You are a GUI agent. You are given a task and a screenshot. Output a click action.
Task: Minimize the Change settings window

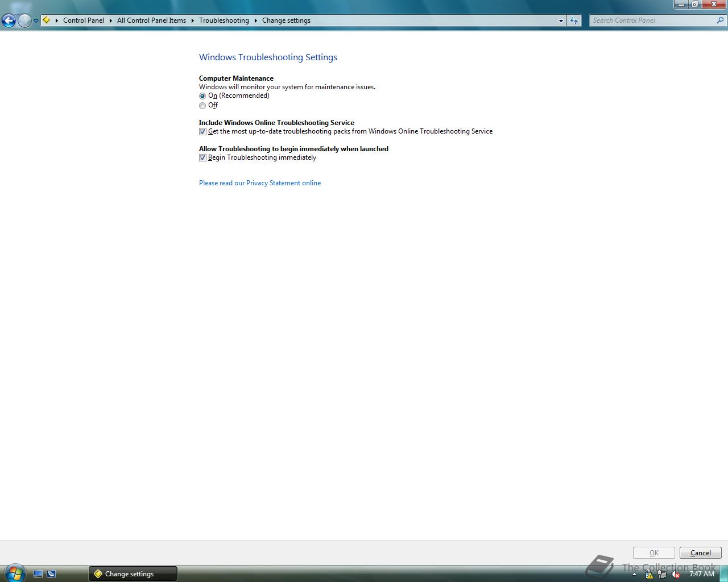click(x=681, y=5)
